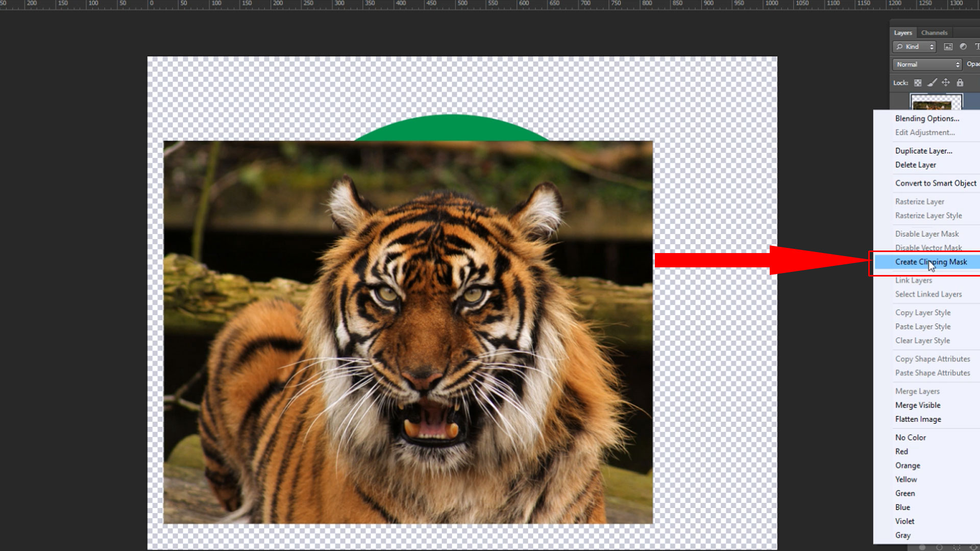Select Merge Visible option

click(x=917, y=405)
